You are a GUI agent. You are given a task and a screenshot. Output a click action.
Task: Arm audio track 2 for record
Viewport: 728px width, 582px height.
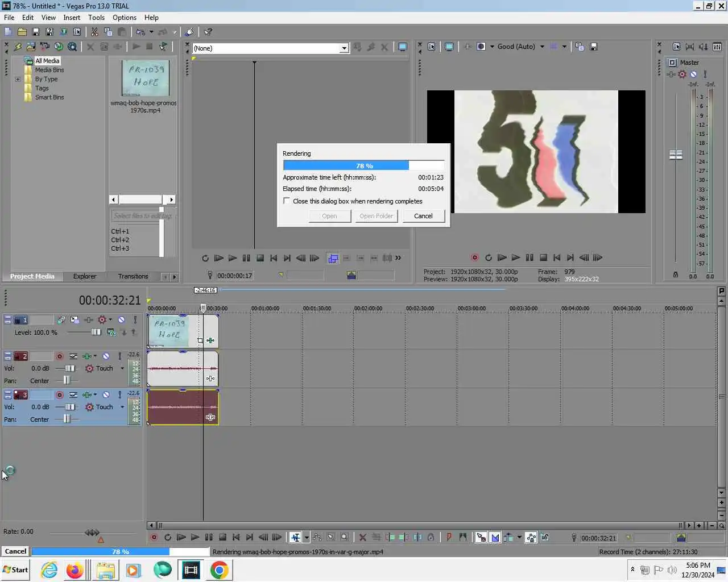click(x=59, y=356)
